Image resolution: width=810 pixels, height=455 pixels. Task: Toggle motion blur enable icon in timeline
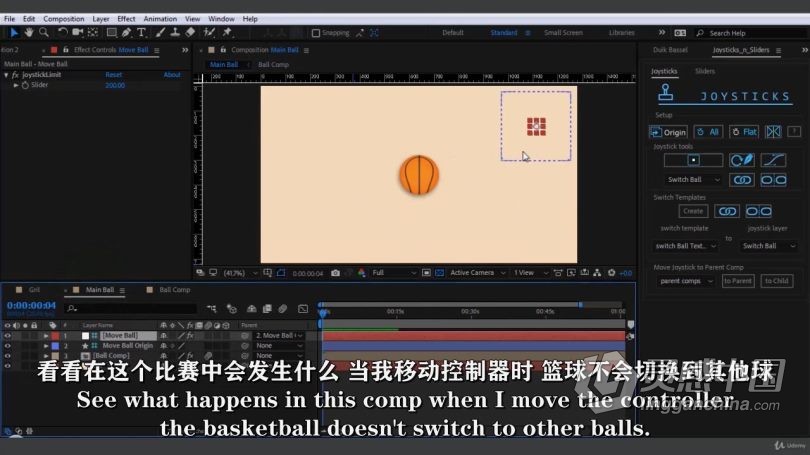coord(283,309)
